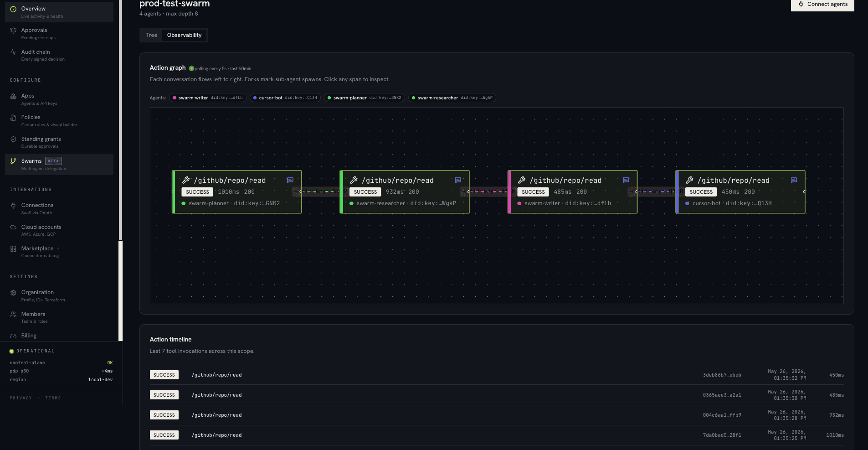The width and height of the screenshot is (868, 450).
Task: Inspect the cursor-bot 450ms span card
Action: coord(740,192)
